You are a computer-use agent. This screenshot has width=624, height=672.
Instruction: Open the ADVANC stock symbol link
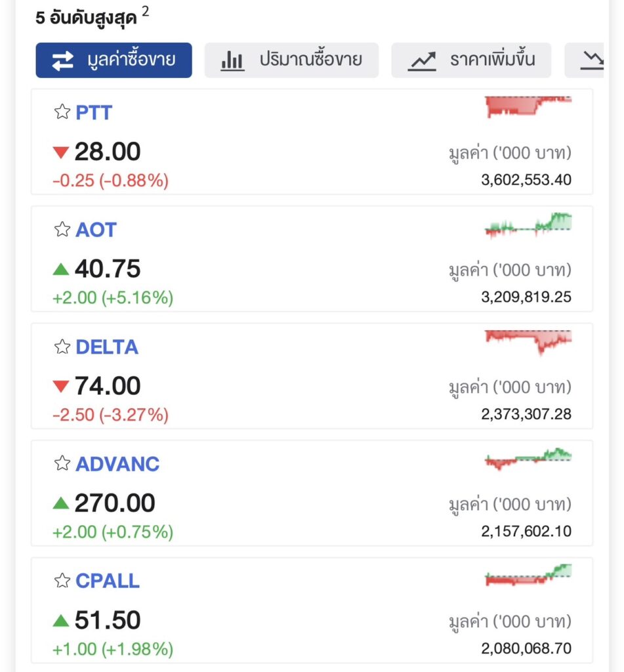117,464
